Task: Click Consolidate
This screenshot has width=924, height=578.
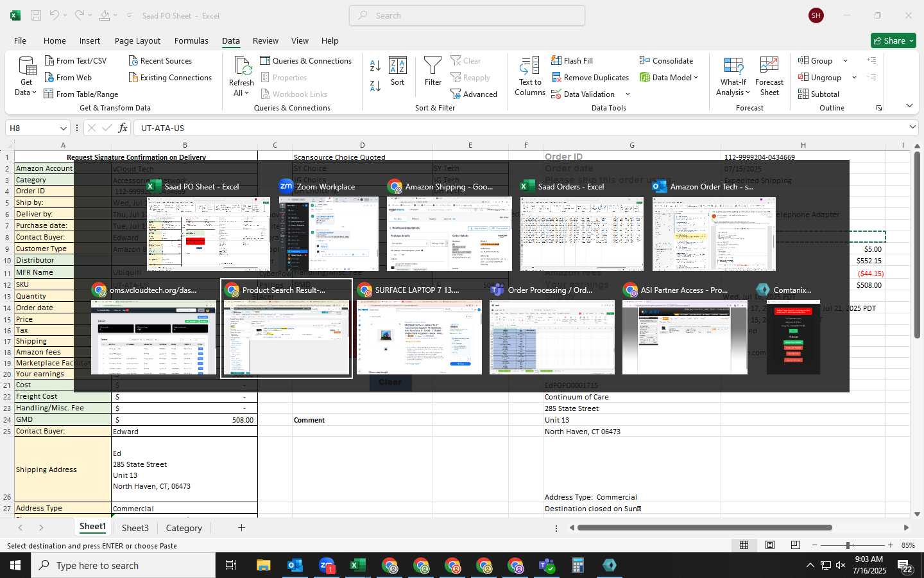Action: click(666, 61)
